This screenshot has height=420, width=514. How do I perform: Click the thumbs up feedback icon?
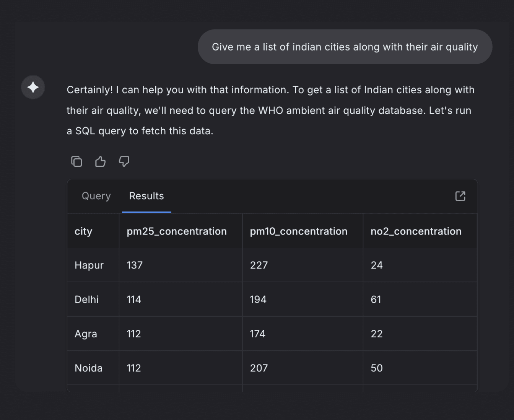(x=100, y=161)
